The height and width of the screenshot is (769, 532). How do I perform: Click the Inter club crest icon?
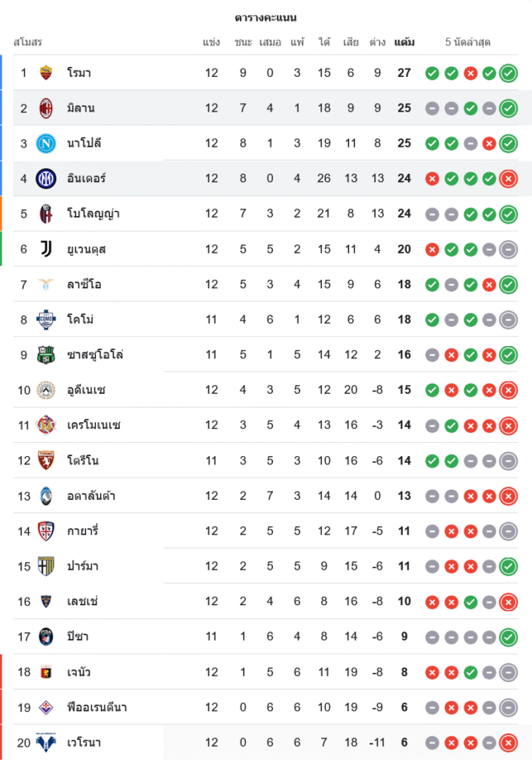click(46, 178)
